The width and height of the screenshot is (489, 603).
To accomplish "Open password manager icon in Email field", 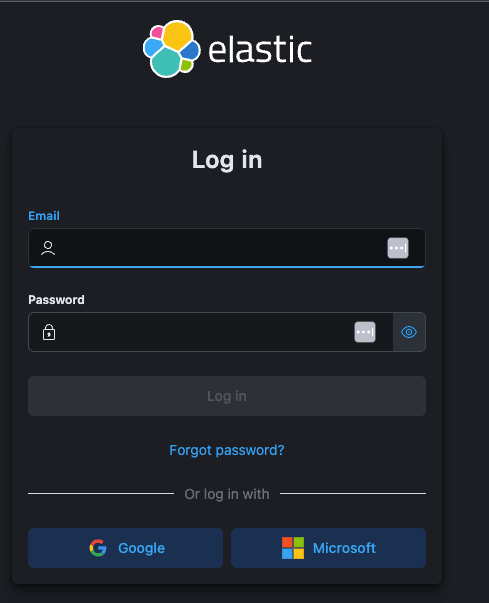I will (398, 248).
